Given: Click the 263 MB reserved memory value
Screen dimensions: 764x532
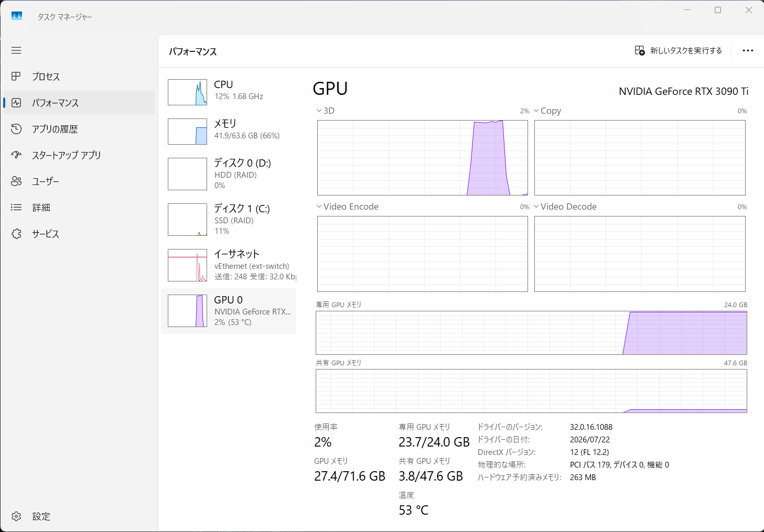Looking at the screenshot, I should tap(583, 477).
